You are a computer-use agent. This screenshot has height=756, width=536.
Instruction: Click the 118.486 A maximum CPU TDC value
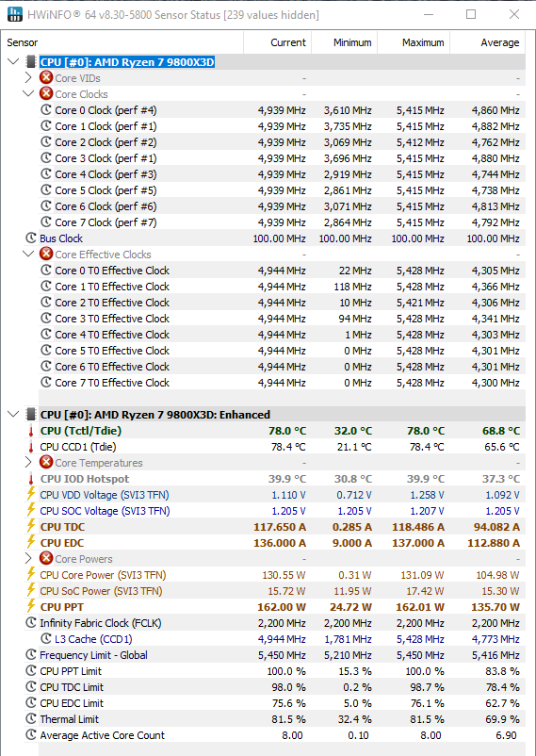coord(418,527)
